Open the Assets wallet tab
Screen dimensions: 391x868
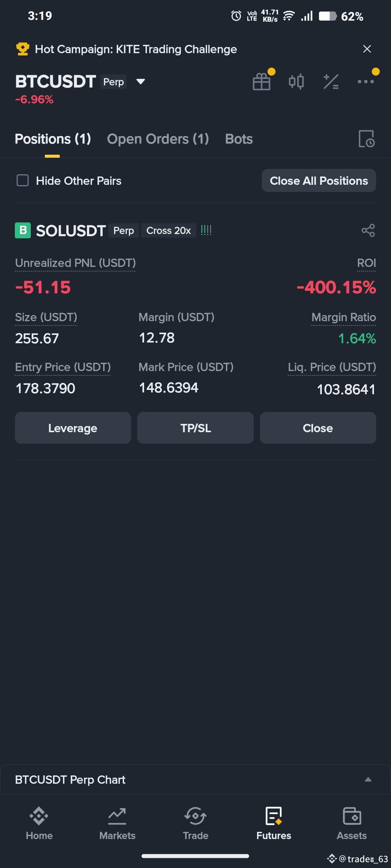352,824
